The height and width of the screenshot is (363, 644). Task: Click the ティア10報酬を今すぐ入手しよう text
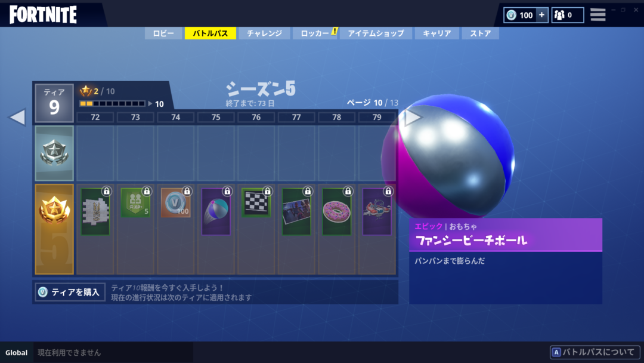(x=168, y=288)
